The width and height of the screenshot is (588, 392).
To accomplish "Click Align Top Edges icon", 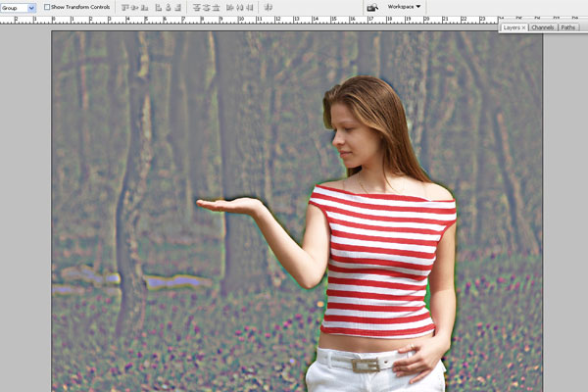I will (x=123, y=7).
